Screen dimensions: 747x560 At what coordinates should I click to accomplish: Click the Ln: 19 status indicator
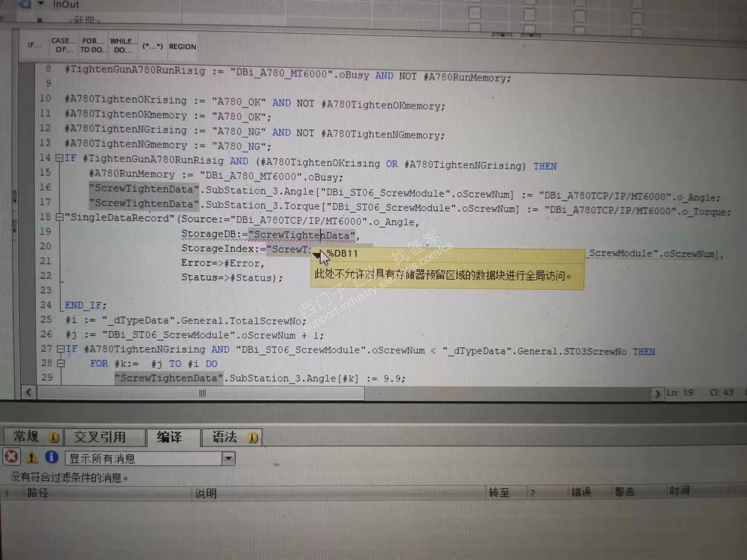(x=680, y=392)
